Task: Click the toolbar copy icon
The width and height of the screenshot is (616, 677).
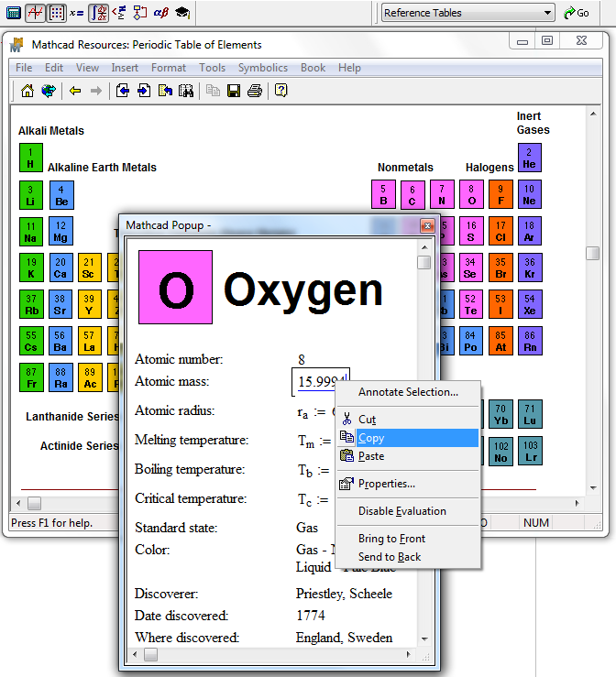Action: [213, 91]
